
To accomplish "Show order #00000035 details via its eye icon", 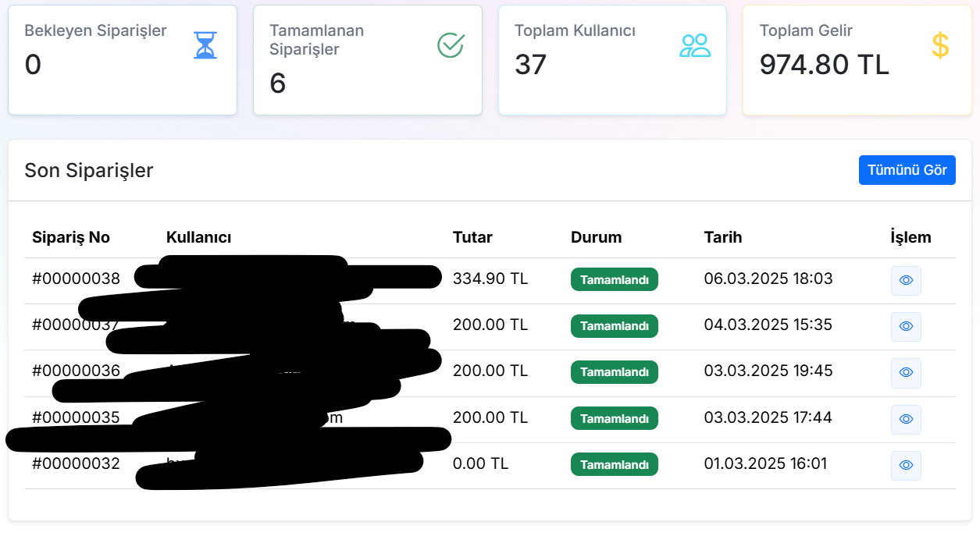I will 906,419.
